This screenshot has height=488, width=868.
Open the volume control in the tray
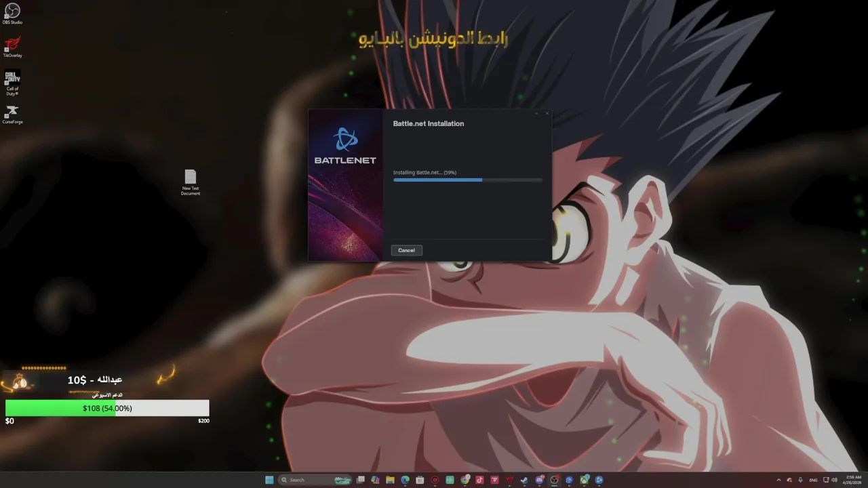(x=835, y=480)
